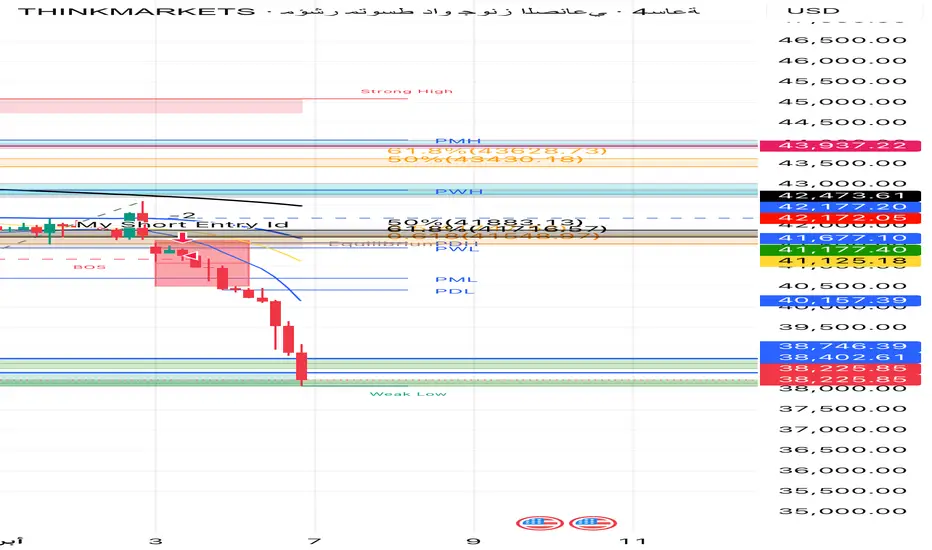This screenshot has width=932, height=550.
Task: Select the BOS label on chart
Action: [x=89, y=267]
